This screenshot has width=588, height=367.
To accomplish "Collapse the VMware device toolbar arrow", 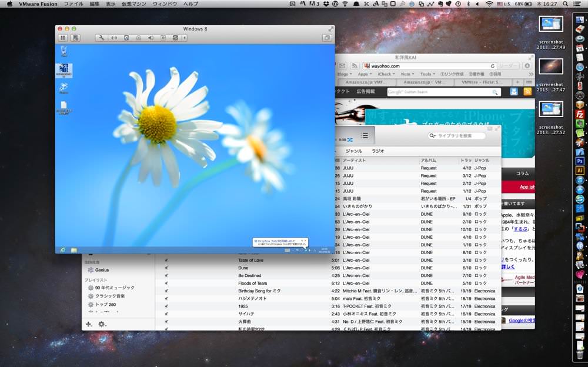I will (x=185, y=38).
